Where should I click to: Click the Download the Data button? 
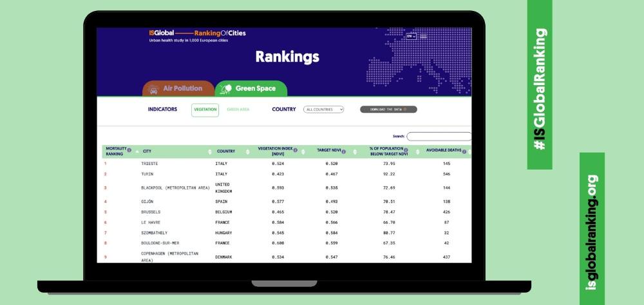[x=388, y=110]
